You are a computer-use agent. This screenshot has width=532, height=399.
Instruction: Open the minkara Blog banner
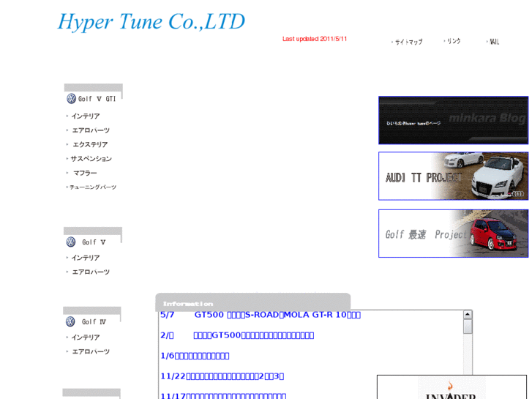(x=453, y=120)
